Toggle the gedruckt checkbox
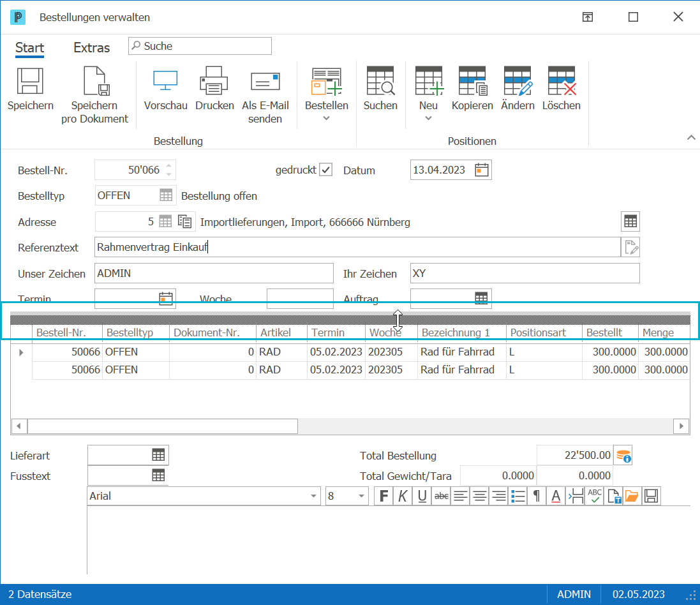This screenshot has height=605, width=700. point(326,170)
